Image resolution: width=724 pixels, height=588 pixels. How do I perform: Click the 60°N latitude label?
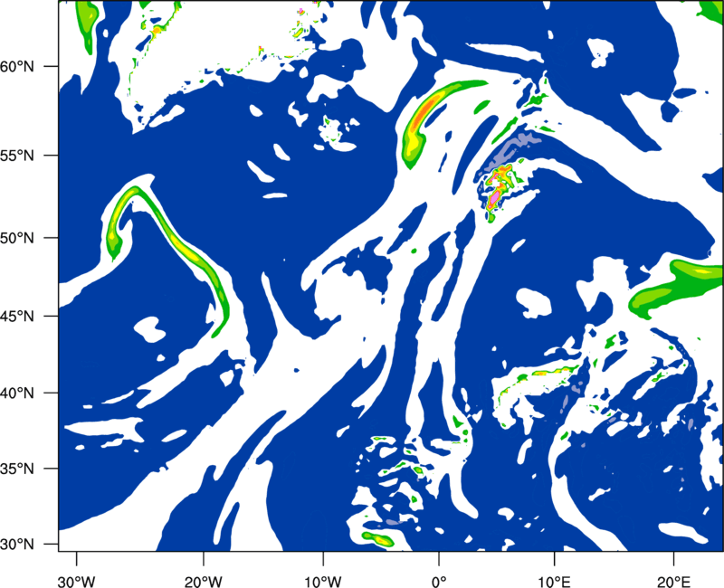[x=17, y=67]
